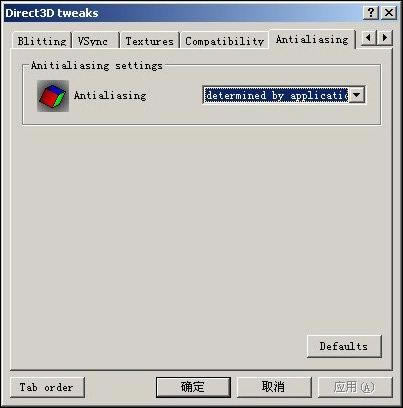Click the Tab order button
Image resolution: width=403 pixels, height=408 pixels.
click(x=47, y=387)
